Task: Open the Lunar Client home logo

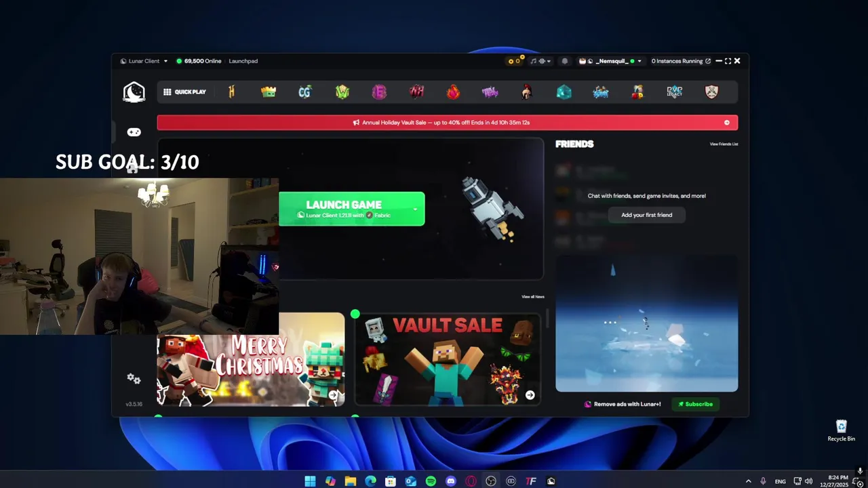Action: pyautogui.click(x=134, y=91)
